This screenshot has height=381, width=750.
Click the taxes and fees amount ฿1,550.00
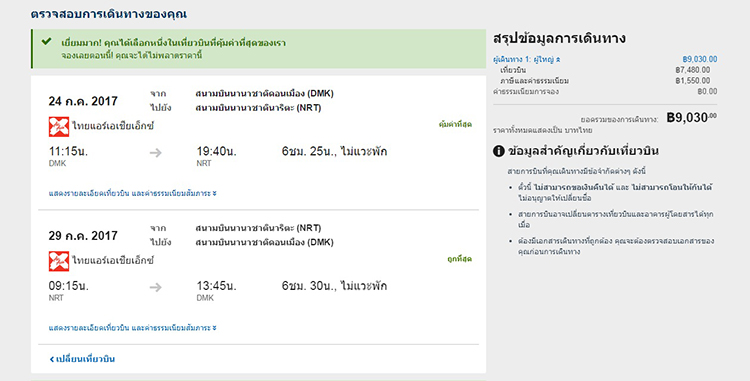click(693, 81)
